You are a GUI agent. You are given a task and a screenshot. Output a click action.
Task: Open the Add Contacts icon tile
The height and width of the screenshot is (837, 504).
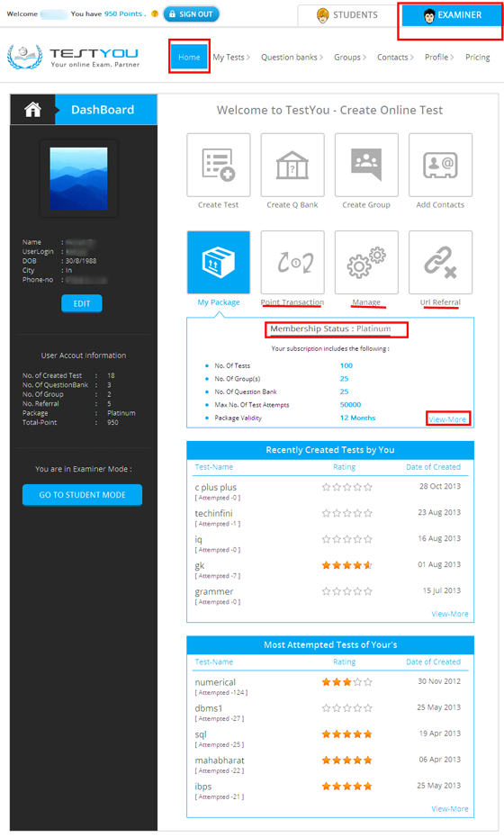click(440, 165)
